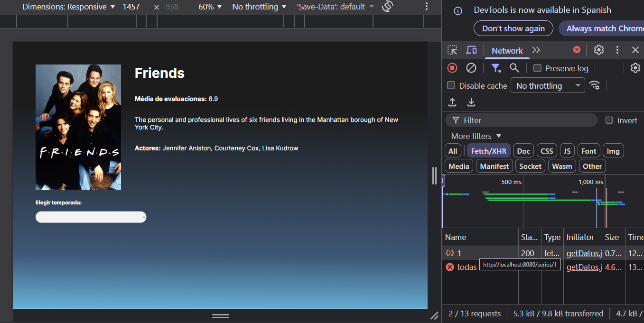This screenshot has width=644, height=323.
Task: Check the Invert filter checkbox
Action: (x=609, y=120)
